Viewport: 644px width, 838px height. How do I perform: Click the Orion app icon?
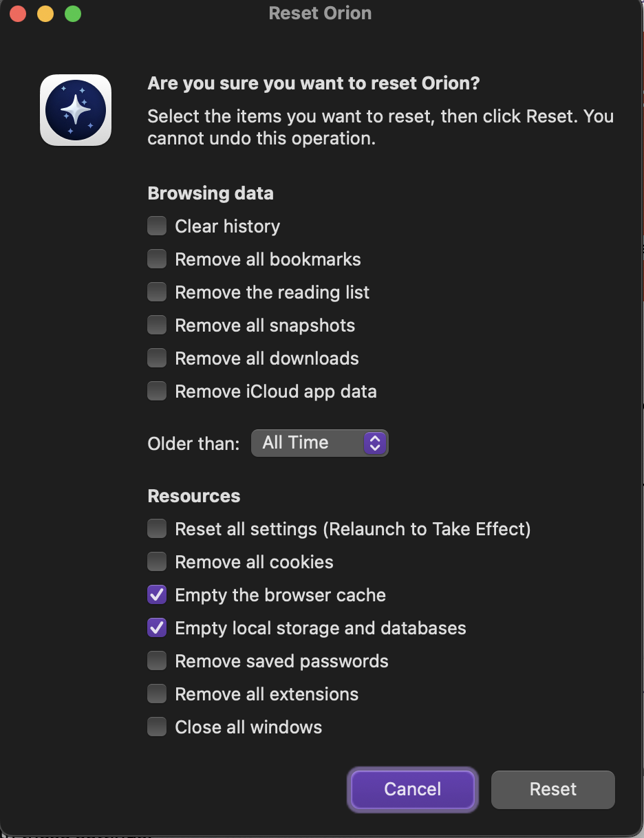click(x=76, y=110)
